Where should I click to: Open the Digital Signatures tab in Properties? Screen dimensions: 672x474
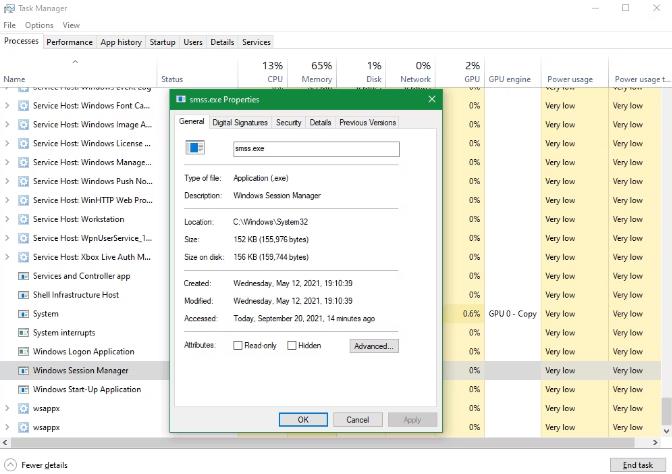click(240, 123)
